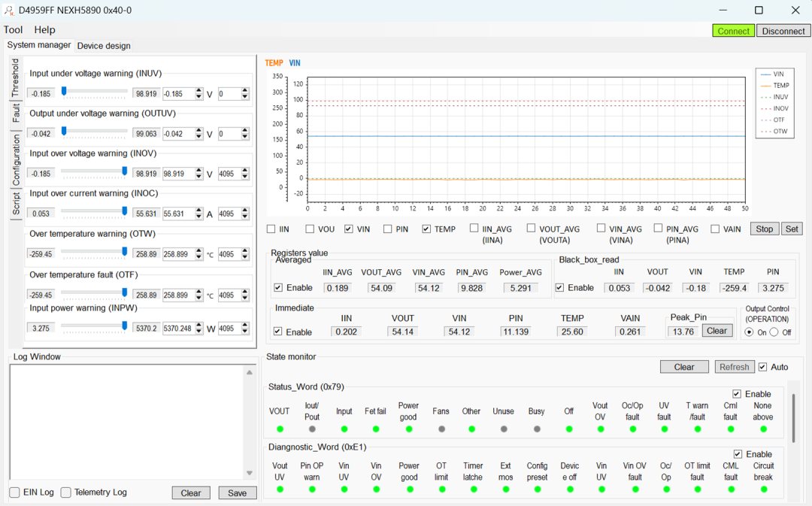
Task: Clear the Peak_Pin value
Action: point(717,331)
